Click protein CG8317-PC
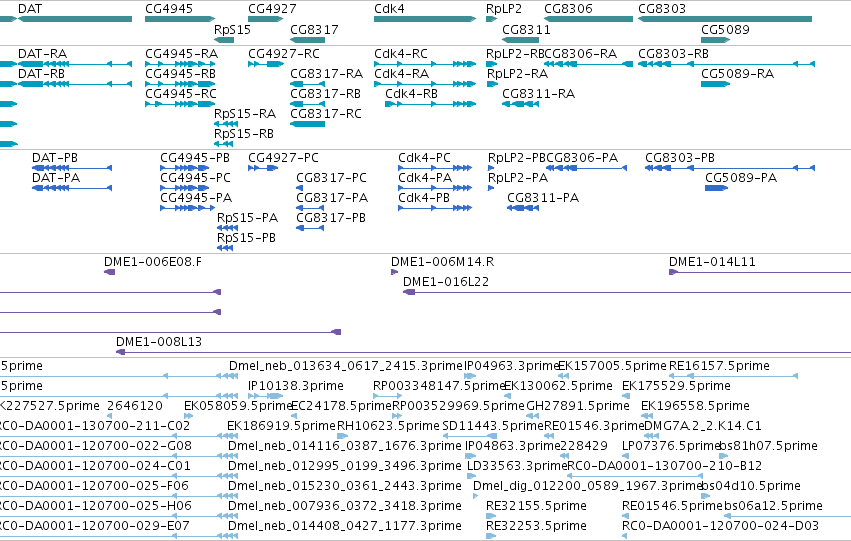Viewport: 851px width, 541px height. point(300,188)
